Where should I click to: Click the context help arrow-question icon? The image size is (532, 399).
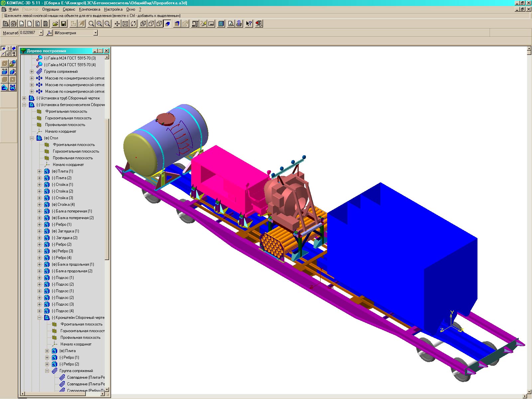(249, 24)
